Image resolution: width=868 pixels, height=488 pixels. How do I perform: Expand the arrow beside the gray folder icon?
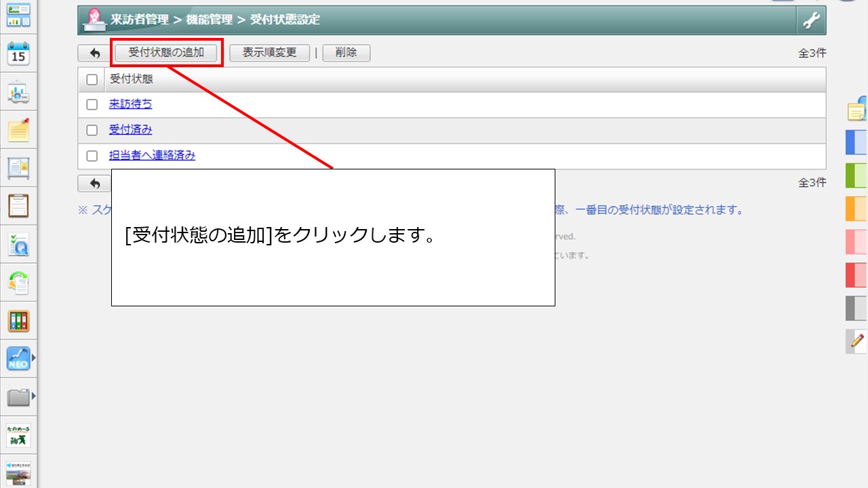33,396
